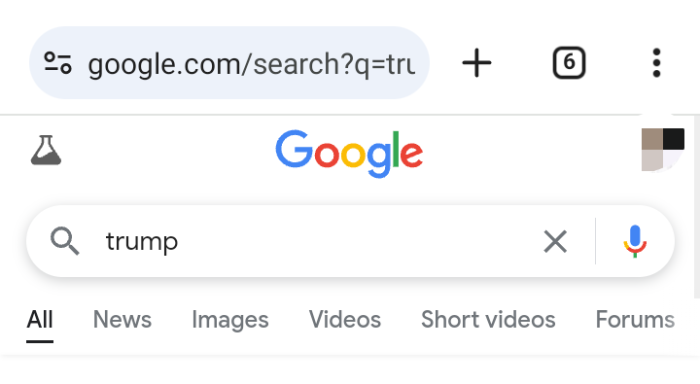The width and height of the screenshot is (700, 384).
Task: Open the three-dot browser menu
Action: (x=656, y=63)
